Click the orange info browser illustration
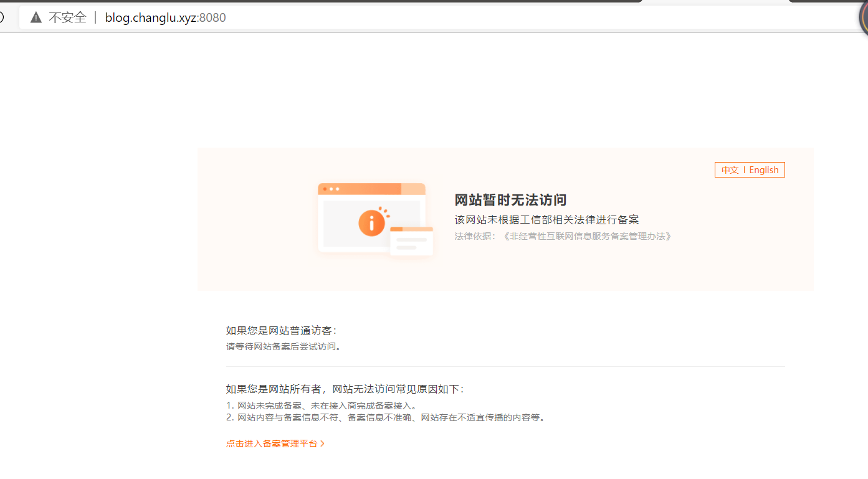 [x=375, y=219]
